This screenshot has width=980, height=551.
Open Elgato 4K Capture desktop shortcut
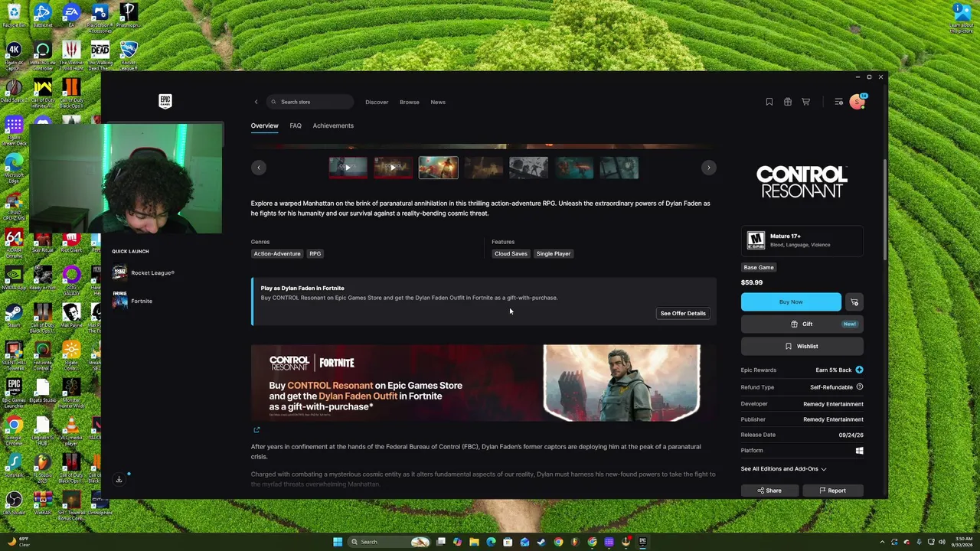point(14,56)
